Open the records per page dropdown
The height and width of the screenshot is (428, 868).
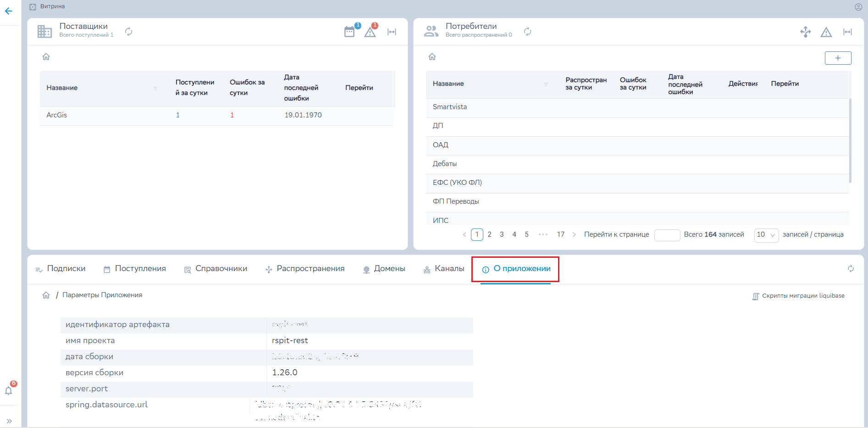pos(766,235)
